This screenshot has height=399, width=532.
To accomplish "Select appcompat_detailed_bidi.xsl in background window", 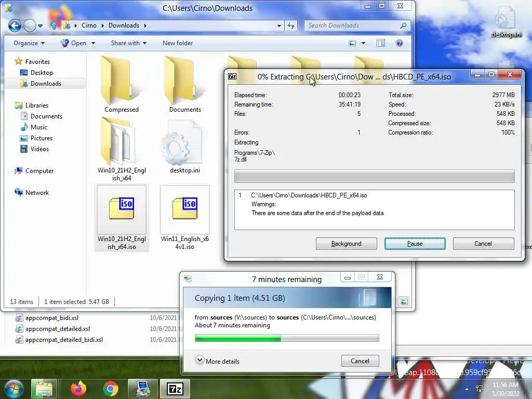I will (59, 340).
